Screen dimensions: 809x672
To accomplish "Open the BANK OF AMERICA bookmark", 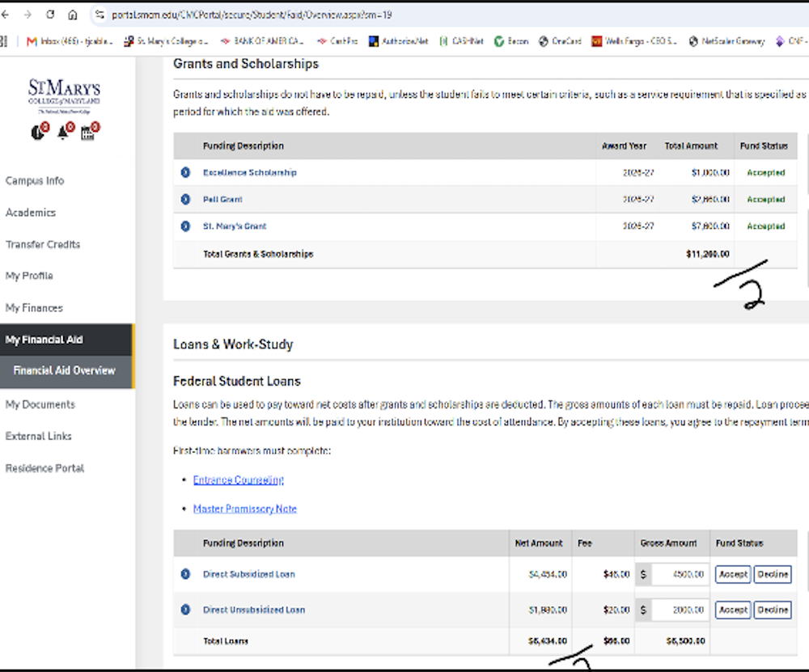I will [x=261, y=41].
